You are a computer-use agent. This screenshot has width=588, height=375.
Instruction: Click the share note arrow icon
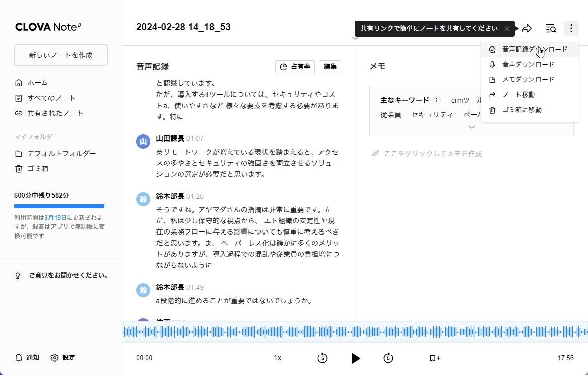[527, 28]
